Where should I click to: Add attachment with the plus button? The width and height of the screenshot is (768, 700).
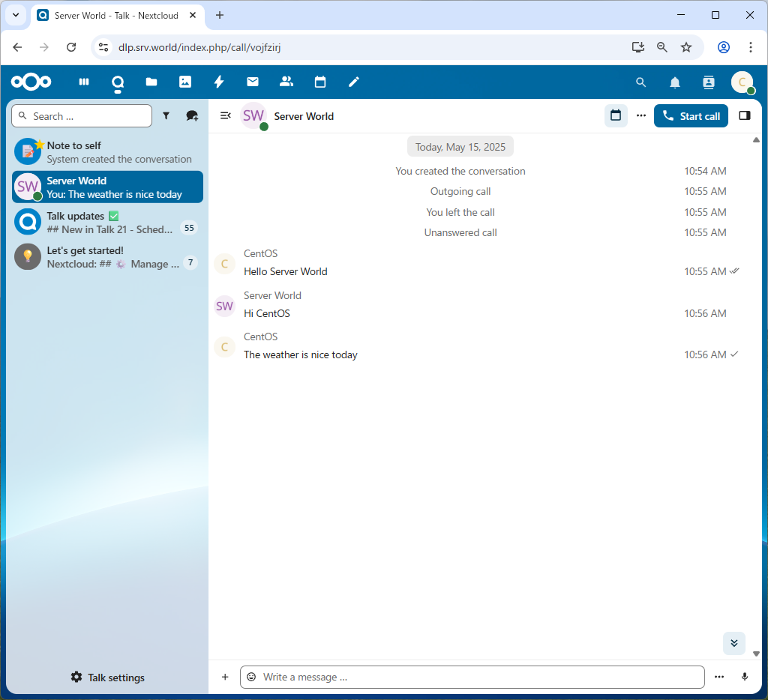point(225,677)
